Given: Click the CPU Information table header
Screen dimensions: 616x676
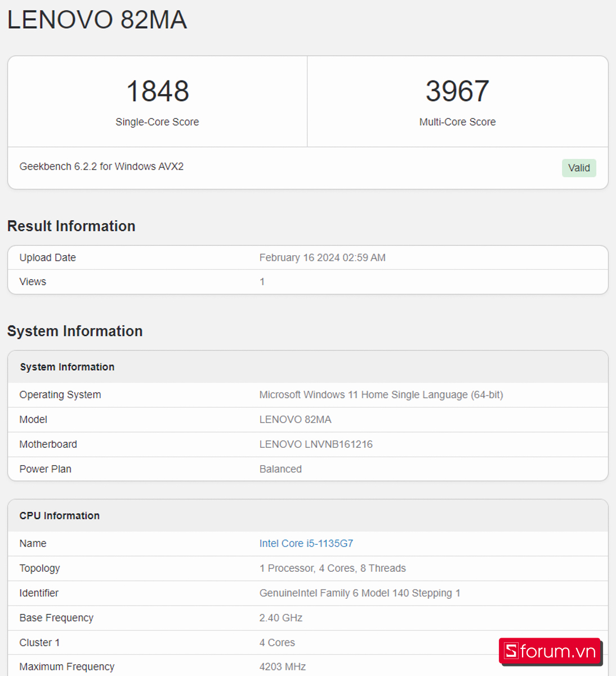Looking at the screenshot, I should click(60, 516).
